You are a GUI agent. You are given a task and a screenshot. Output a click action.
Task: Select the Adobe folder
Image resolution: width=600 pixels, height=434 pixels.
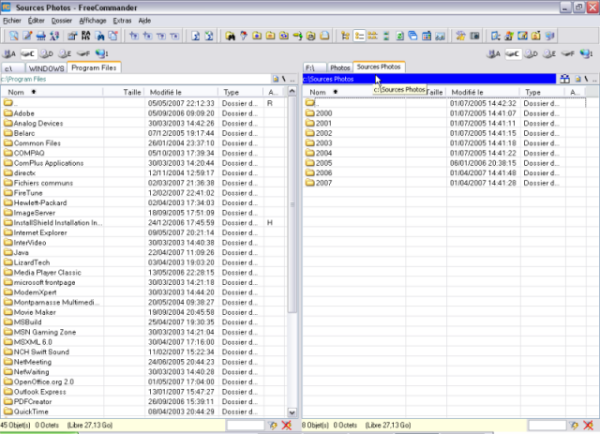point(24,113)
